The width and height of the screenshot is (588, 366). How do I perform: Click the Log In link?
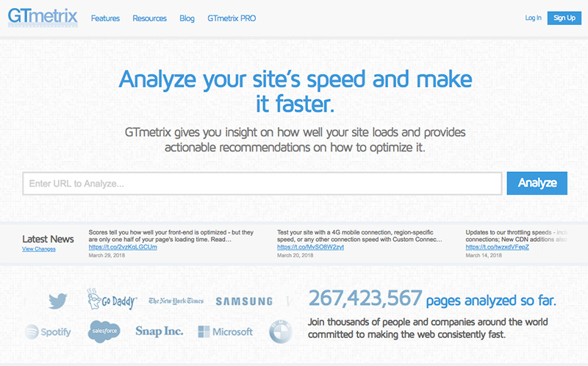pos(533,18)
